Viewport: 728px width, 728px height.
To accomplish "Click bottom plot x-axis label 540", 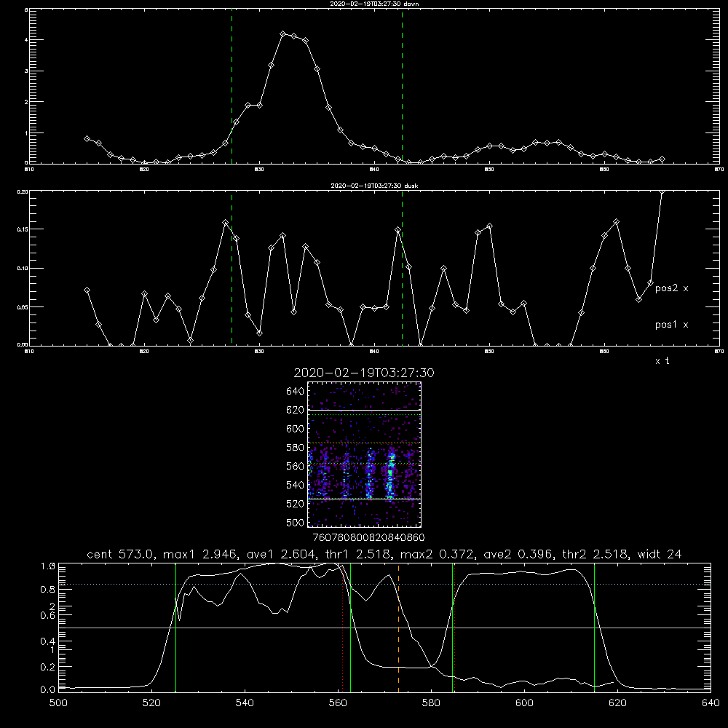I will tap(245, 703).
